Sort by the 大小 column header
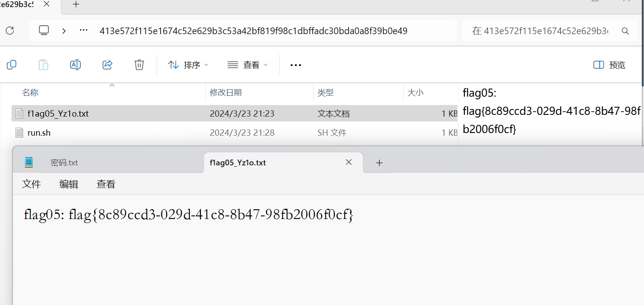The height and width of the screenshot is (305, 644). pyautogui.click(x=416, y=92)
